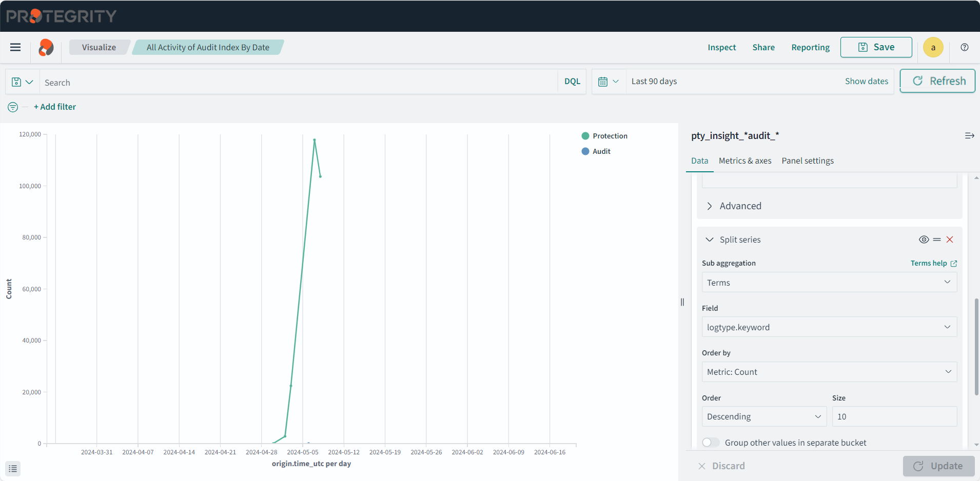
Task: Click into the Search query field
Action: pos(298,82)
